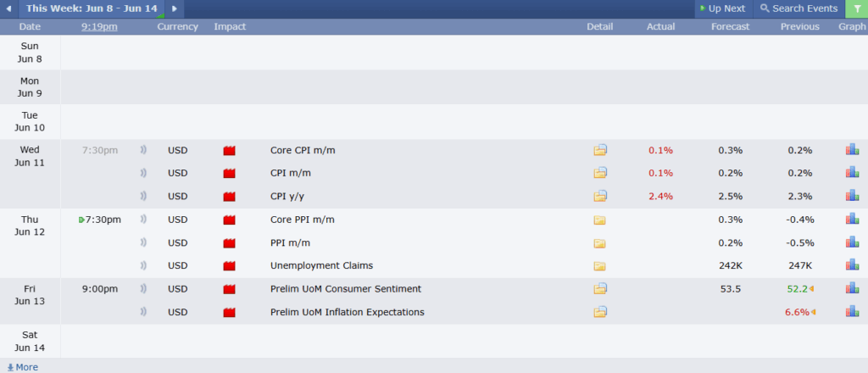
Task: Toggle sound alert for Prelim UoM Consumer Sentiment
Action: 143,288
